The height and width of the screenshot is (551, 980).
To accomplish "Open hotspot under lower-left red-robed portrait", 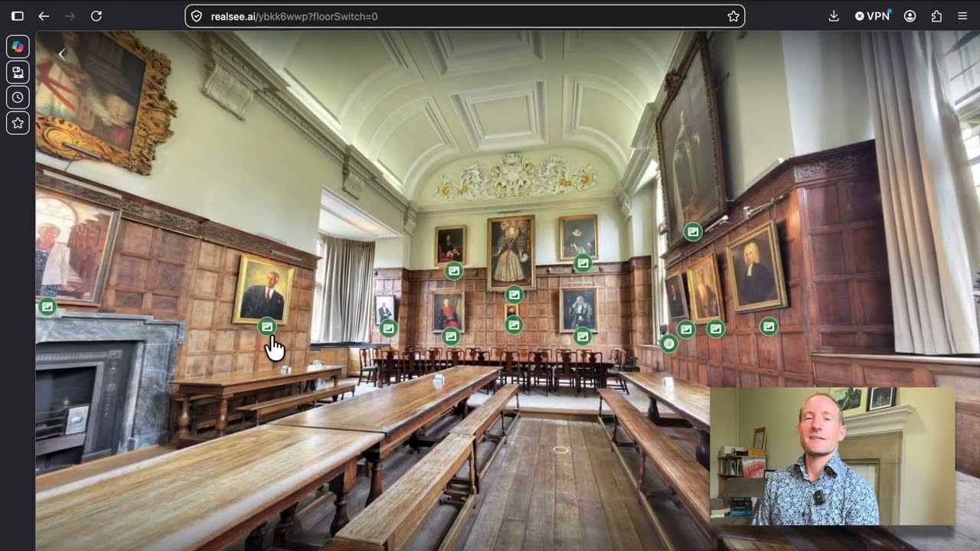I will pyautogui.click(x=451, y=336).
